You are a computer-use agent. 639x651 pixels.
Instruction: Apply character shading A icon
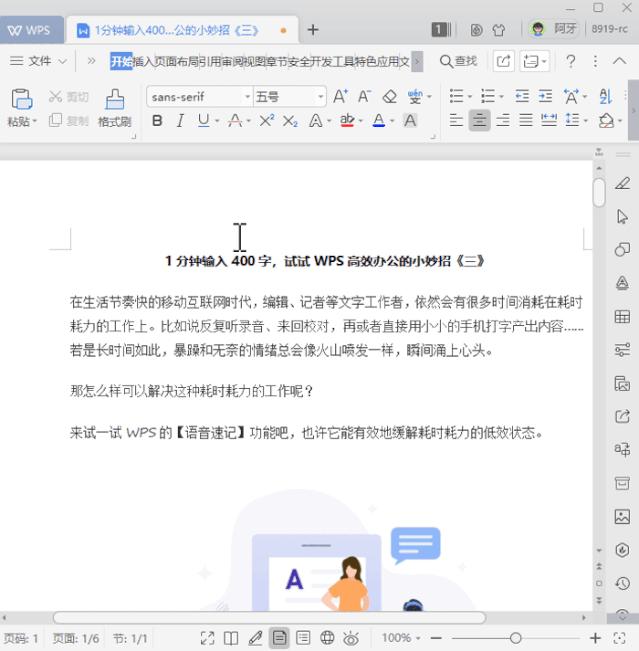(x=410, y=121)
